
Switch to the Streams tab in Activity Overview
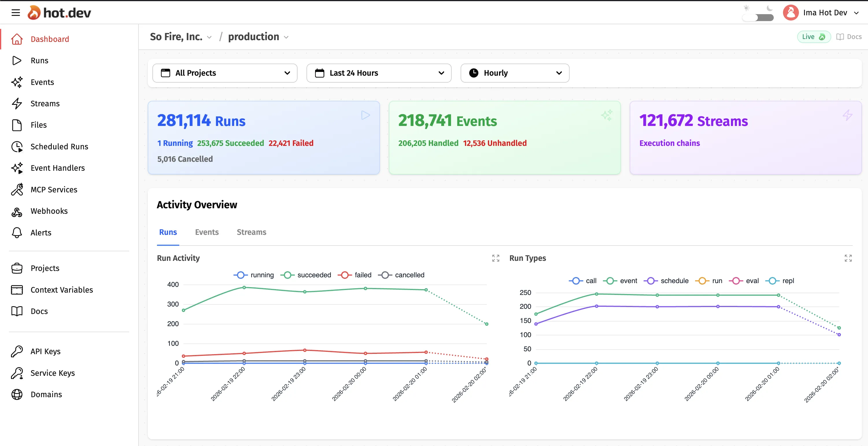click(x=251, y=232)
